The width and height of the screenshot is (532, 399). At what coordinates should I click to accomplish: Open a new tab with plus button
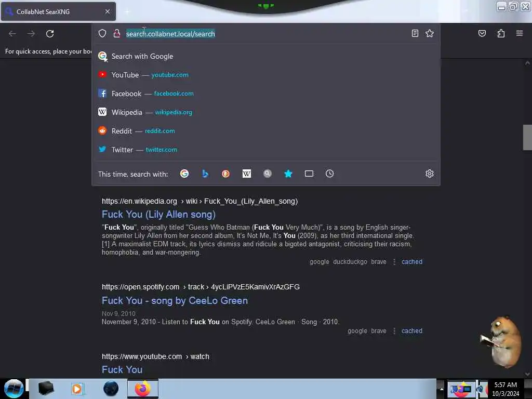tap(127, 11)
